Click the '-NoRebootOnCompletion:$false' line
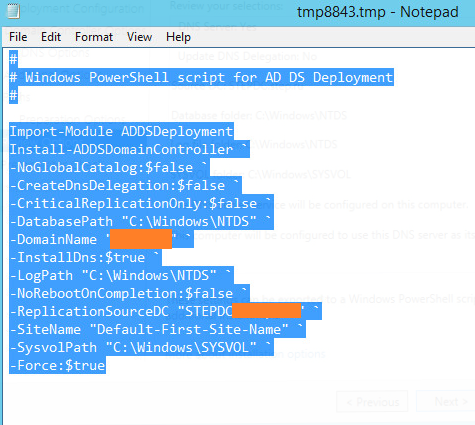475x425 pixels. [129, 293]
